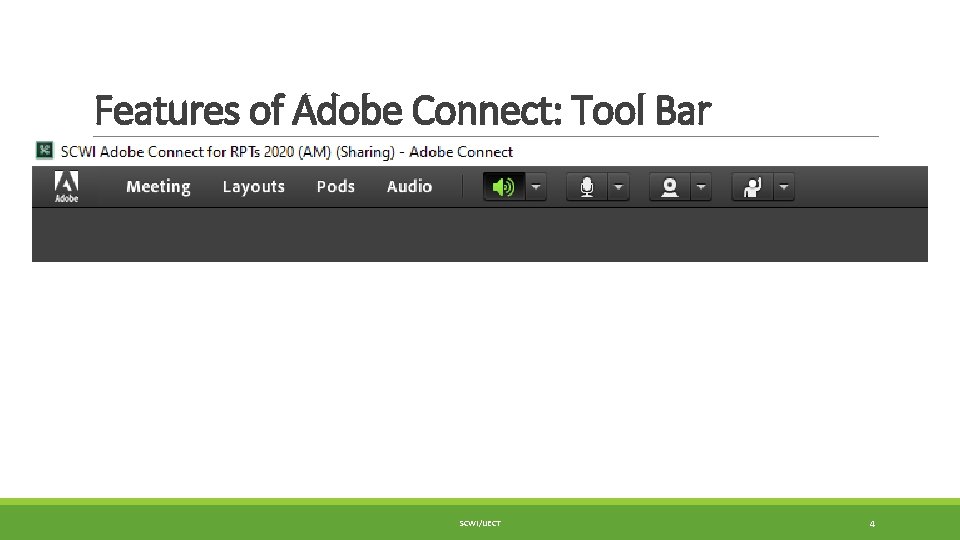
Task: Click the footer text 'SCWI/UECT'
Action: (480, 523)
